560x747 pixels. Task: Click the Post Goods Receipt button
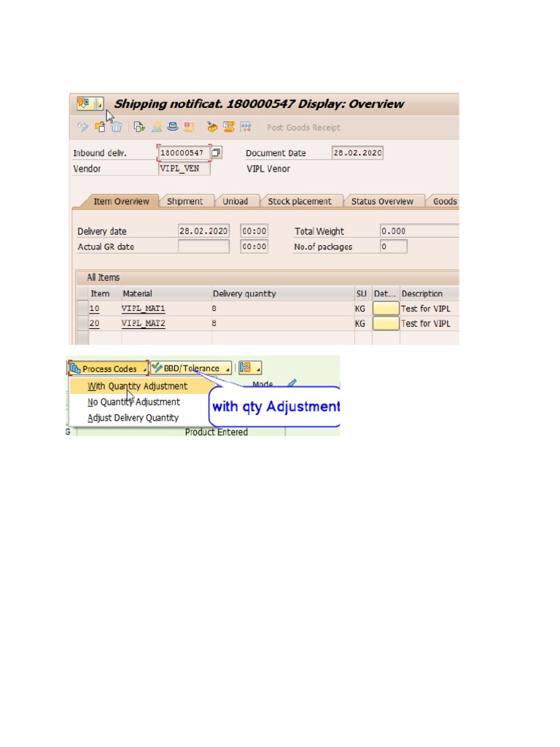pyautogui.click(x=303, y=128)
